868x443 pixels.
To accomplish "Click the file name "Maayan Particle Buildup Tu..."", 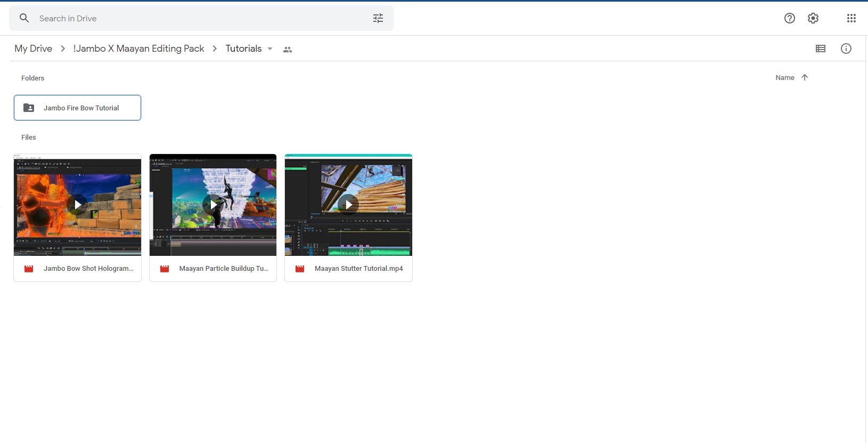I will [224, 269].
